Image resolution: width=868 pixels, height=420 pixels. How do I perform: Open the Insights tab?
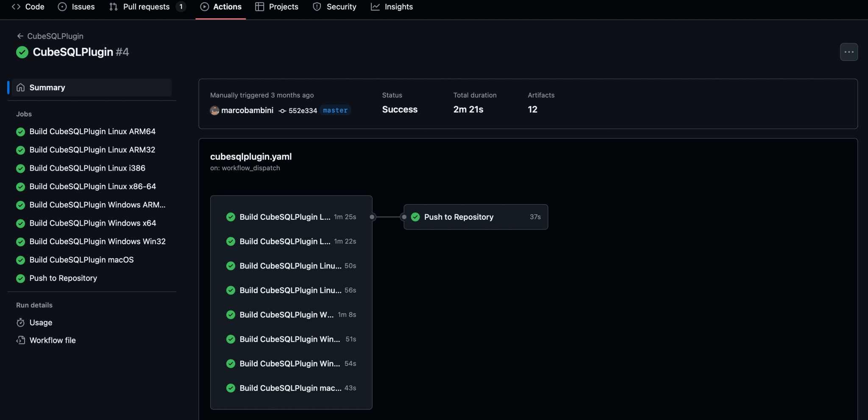392,7
